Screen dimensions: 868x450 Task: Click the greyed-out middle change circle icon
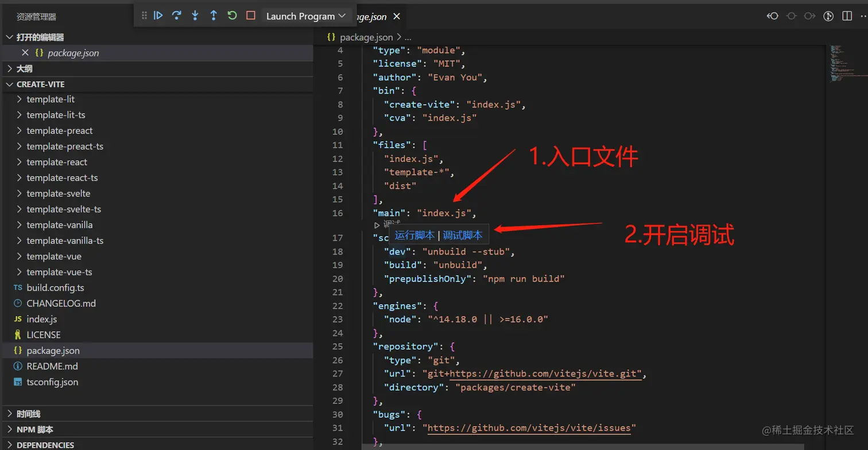(x=791, y=16)
